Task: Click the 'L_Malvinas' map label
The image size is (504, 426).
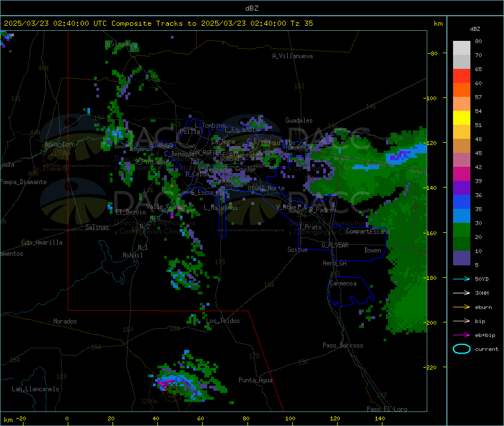Action: [221, 208]
